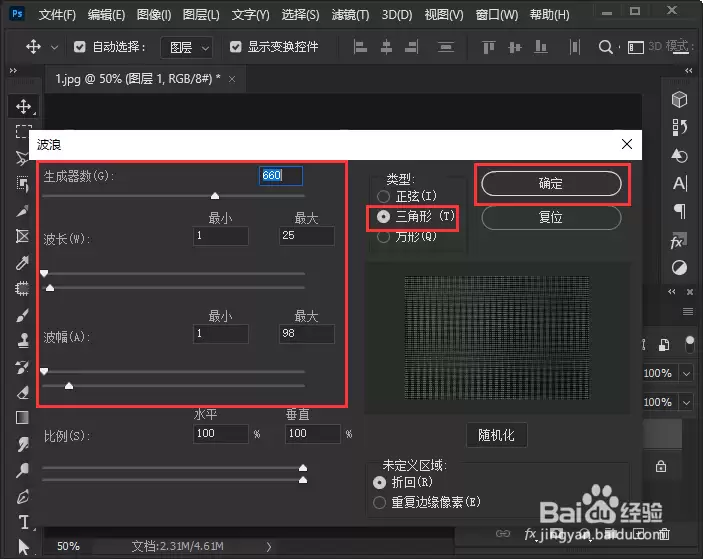Select the 正弦 wave type radio
703x559 pixels.
coord(383,196)
